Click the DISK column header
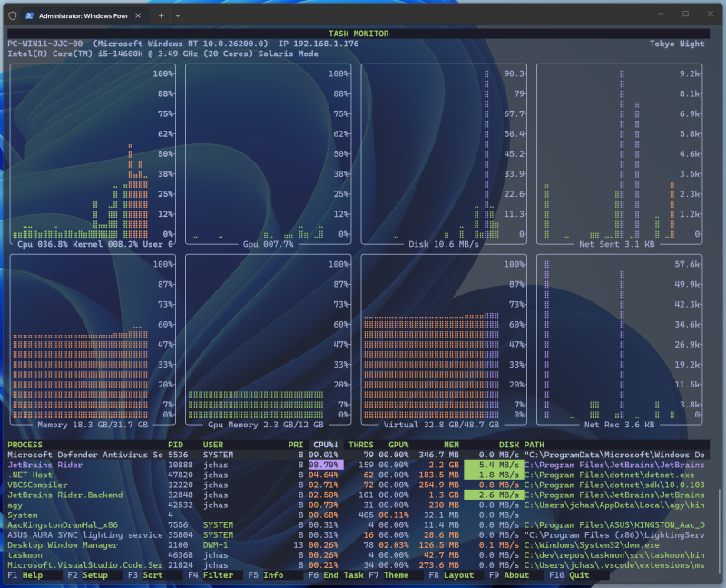Viewport: 726px width, 588px height. [x=509, y=445]
